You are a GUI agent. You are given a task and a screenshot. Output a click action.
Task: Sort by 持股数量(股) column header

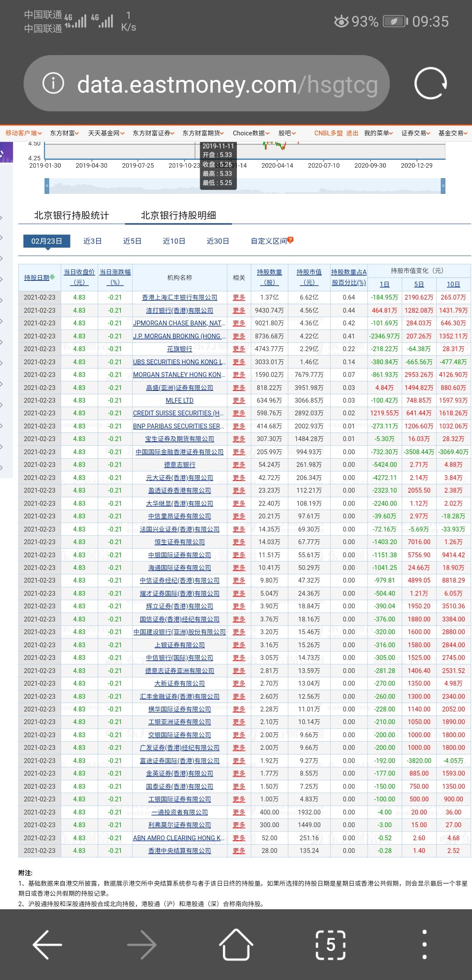pyautogui.click(x=269, y=277)
